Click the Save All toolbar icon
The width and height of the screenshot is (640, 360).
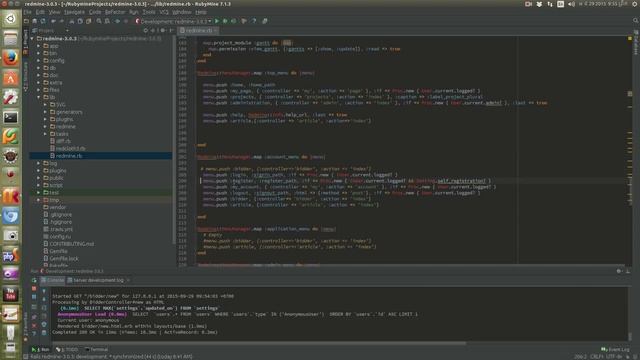point(35,21)
